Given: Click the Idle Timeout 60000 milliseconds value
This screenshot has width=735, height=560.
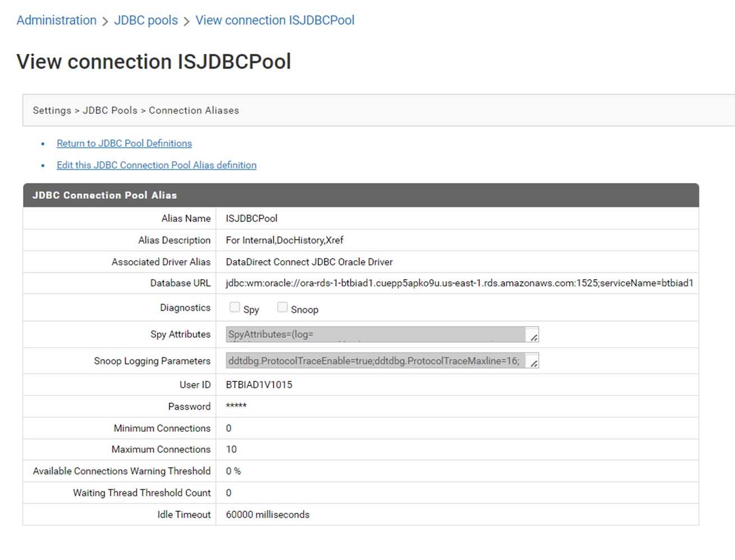Looking at the screenshot, I should 267,514.
